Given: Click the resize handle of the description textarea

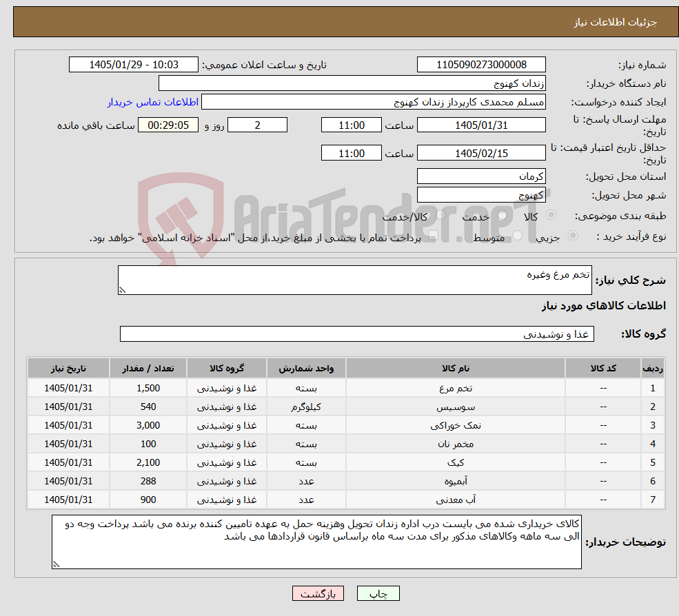Looking at the screenshot, I should coord(122,291).
